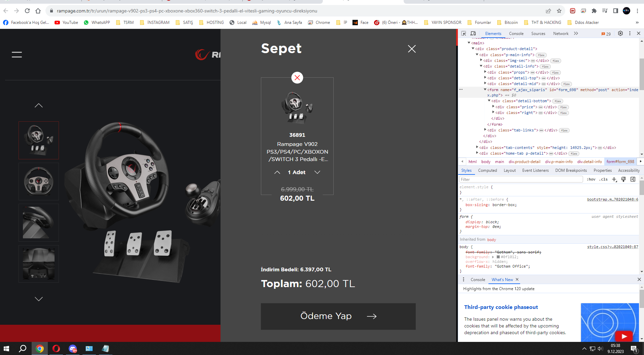This screenshot has height=355, width=644.
Task: Toggle the flex badge on tab-links div
Action: (x=564, y=130)
